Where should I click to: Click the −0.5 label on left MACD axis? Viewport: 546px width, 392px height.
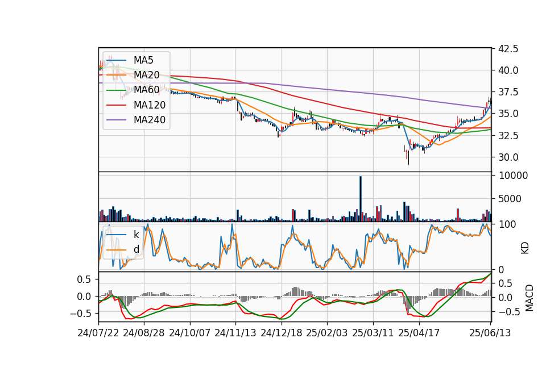coord(81,314)
